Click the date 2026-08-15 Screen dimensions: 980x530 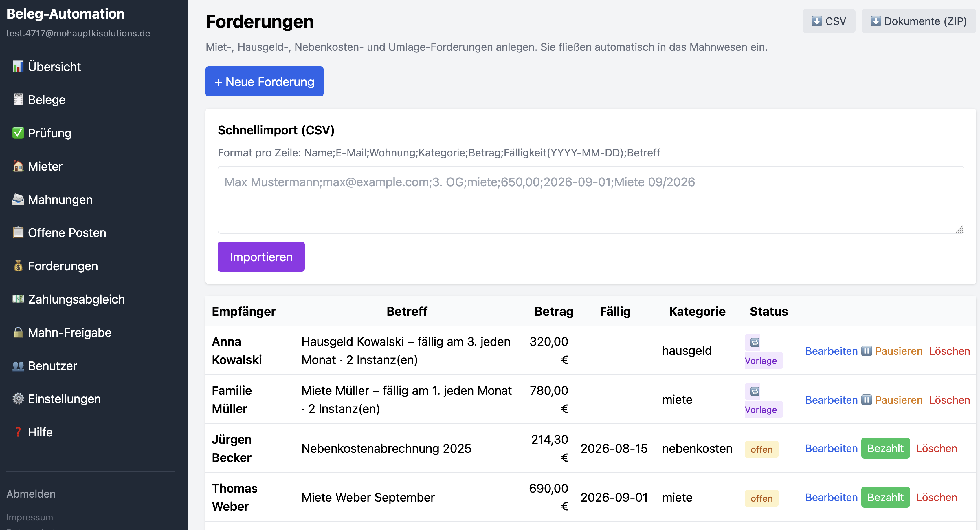point(614,448)
